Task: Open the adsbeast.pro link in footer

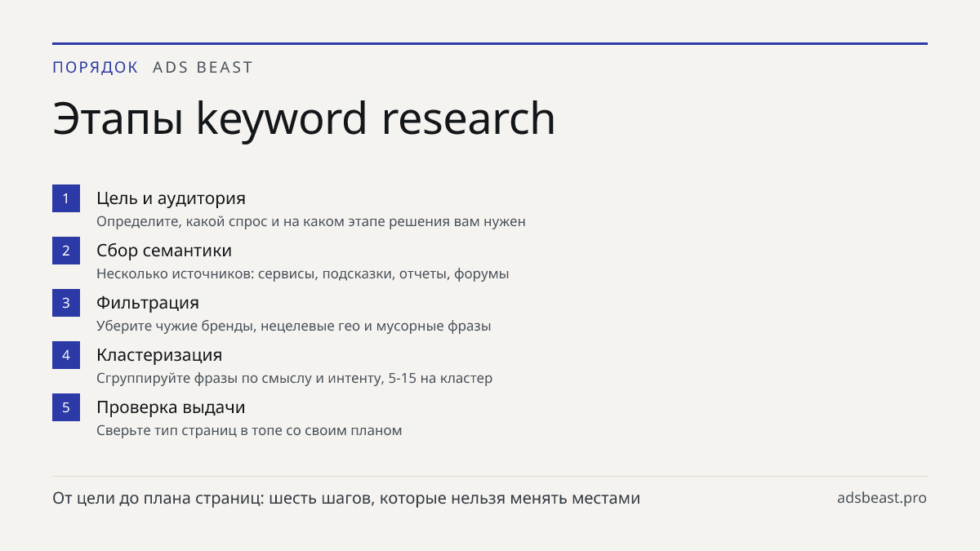Action: tap(882, 498)
